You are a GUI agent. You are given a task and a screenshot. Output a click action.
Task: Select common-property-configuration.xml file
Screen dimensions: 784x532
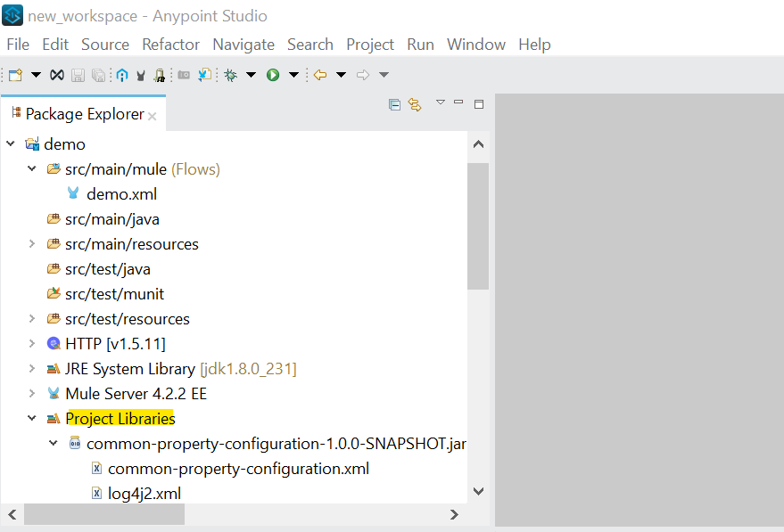point(237,468)
